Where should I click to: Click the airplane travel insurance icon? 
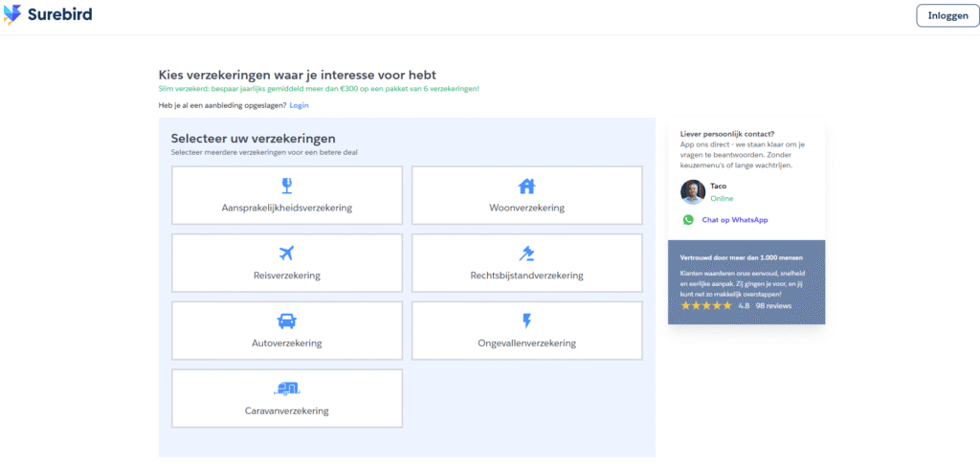[286, 254]
